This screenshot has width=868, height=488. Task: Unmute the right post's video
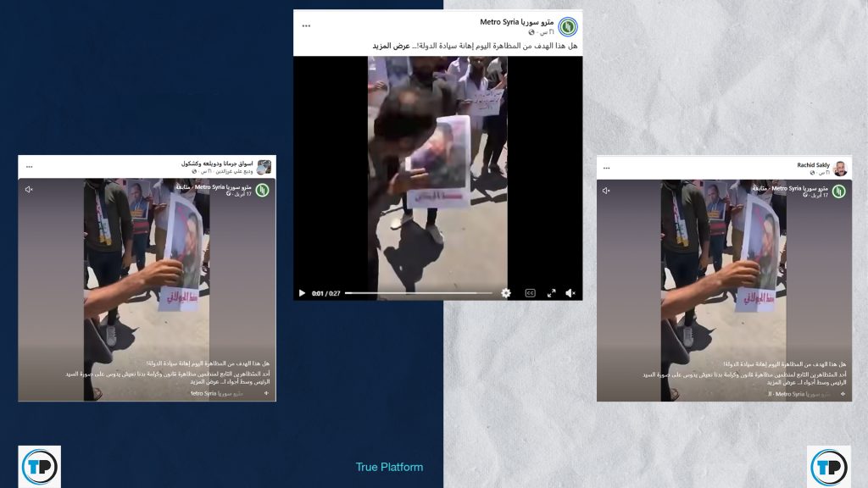click(606, 191)
